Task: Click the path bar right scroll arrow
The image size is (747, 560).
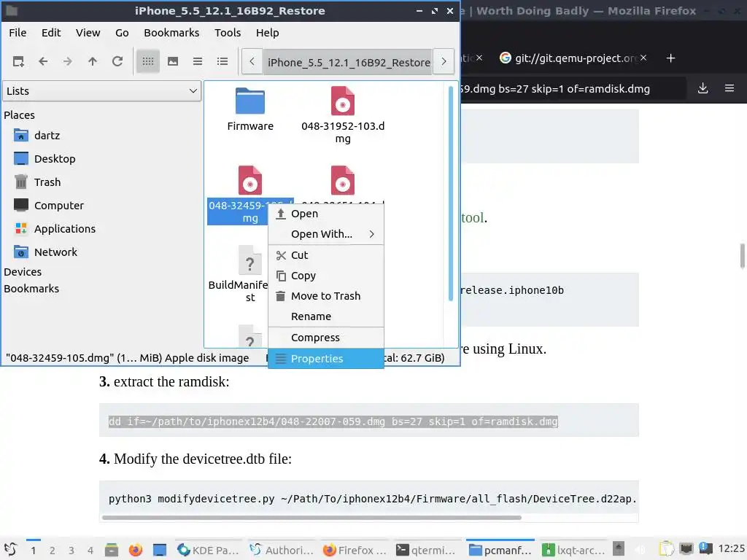Action: point(444,62)
